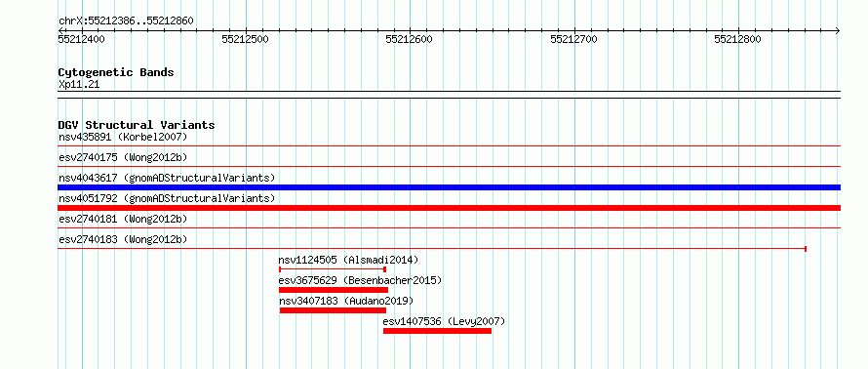The width and height of the screenshot is (868, 369).
Task: Click the thin red esv2740175 variant line
Action: coord(449,166)
